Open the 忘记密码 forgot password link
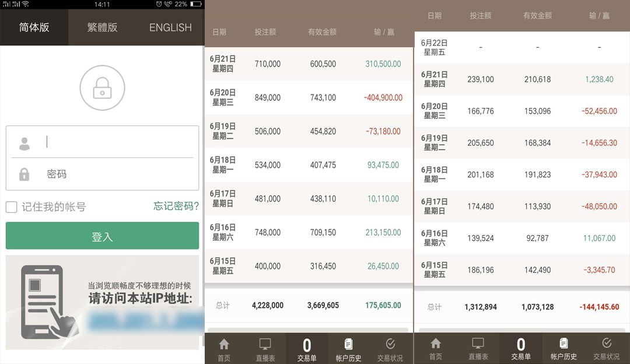The width and height of the screenshot is (630, 364). point(177,206)
